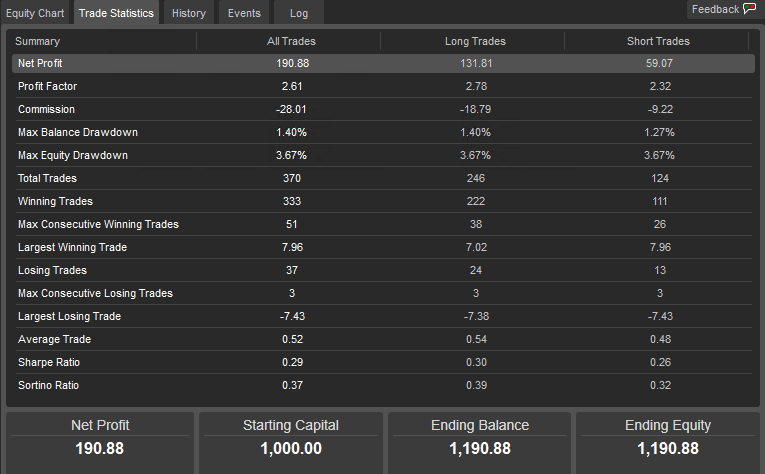
Task: Click Long Trades net profit value 131.81
Action: 476,63
